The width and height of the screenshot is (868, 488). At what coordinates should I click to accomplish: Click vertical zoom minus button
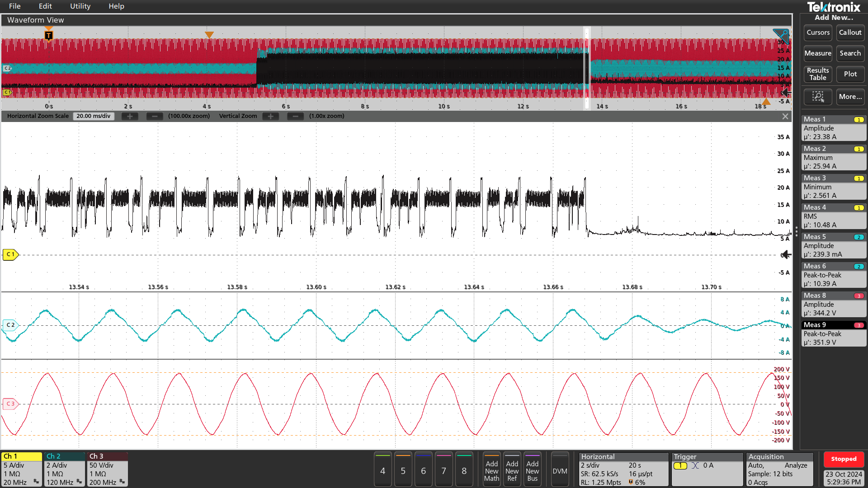point(295,116)
